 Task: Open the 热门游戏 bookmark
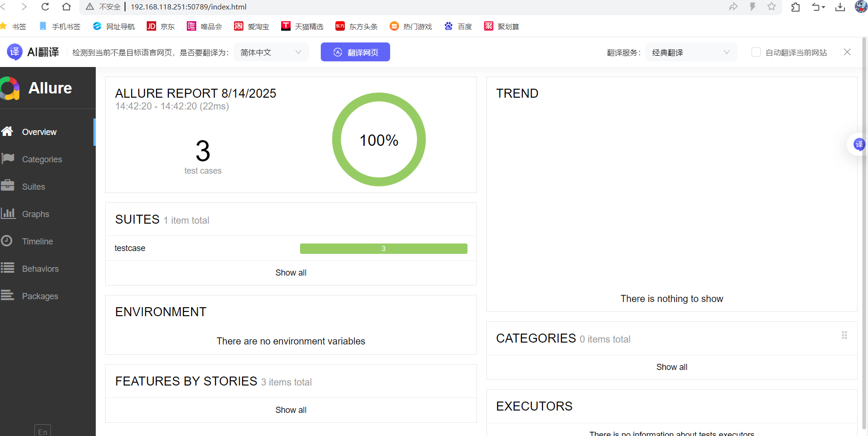point(411,26)
